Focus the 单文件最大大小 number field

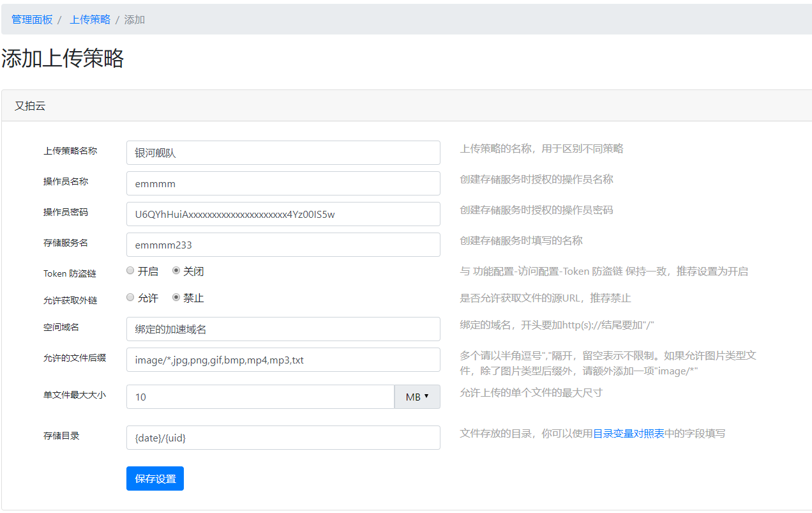coord(260,397)
